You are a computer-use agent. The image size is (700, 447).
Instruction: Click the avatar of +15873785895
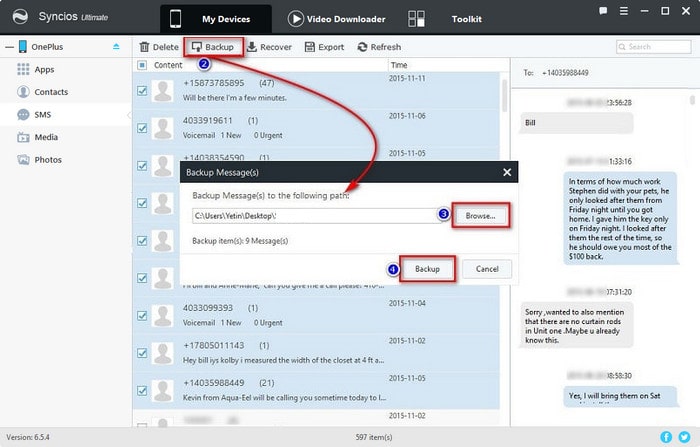(162, 91)
